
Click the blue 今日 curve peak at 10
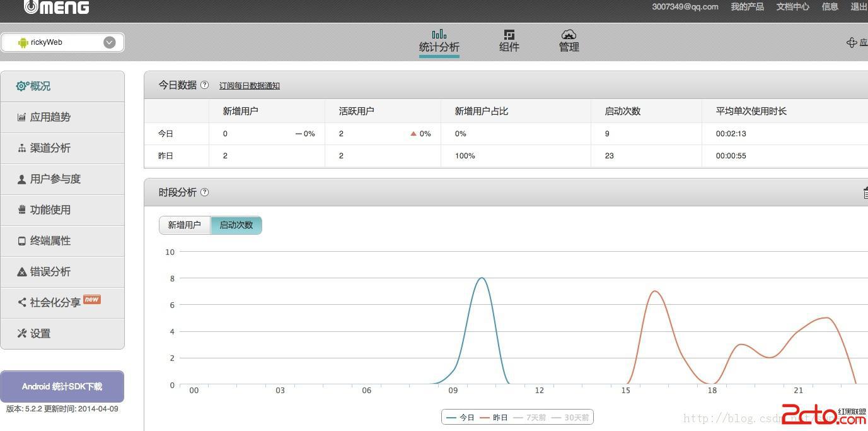482,278
